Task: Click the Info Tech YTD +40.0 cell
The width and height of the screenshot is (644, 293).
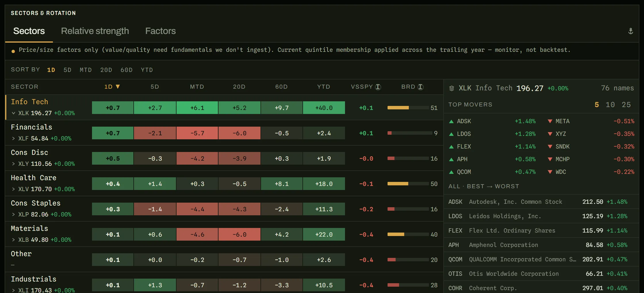Action: pos(324,108)
